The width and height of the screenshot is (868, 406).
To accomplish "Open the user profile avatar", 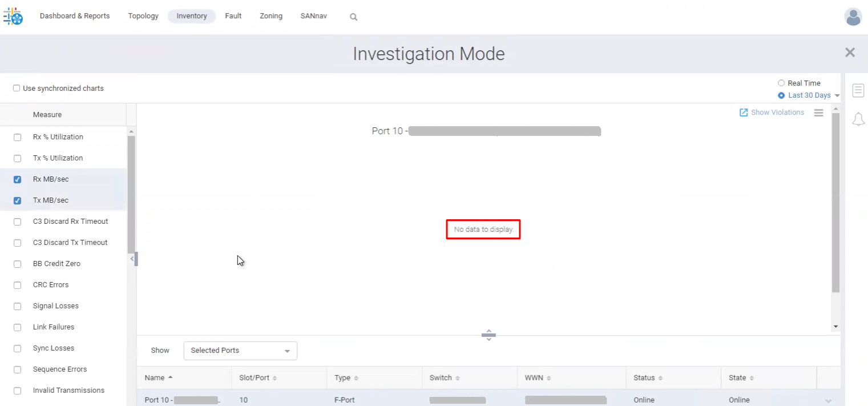I will point(853,17).
